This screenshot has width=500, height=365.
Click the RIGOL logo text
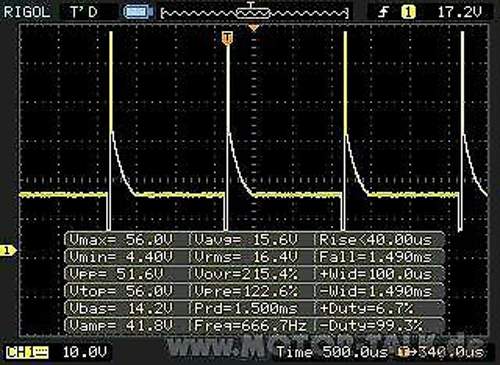(27, 12)
